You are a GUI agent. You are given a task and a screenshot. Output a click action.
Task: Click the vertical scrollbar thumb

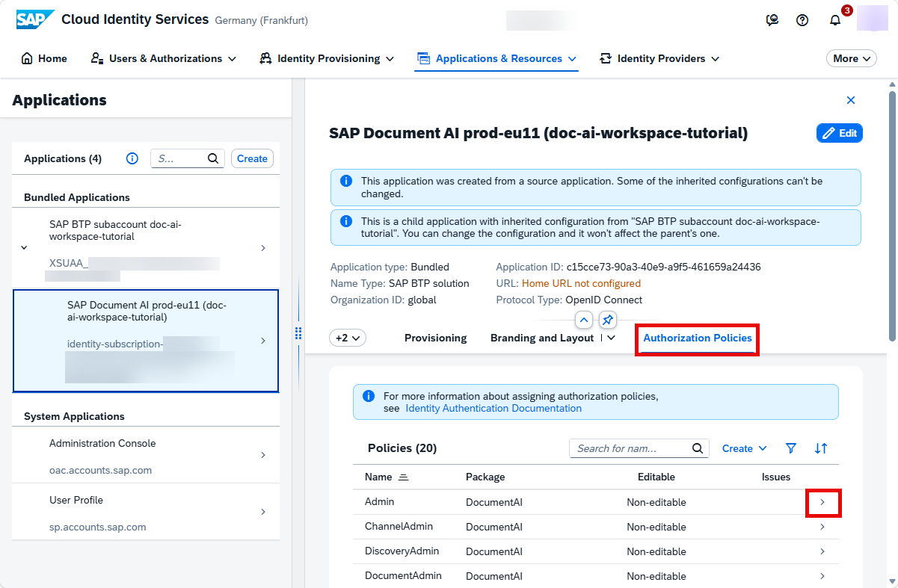(891, 215)
